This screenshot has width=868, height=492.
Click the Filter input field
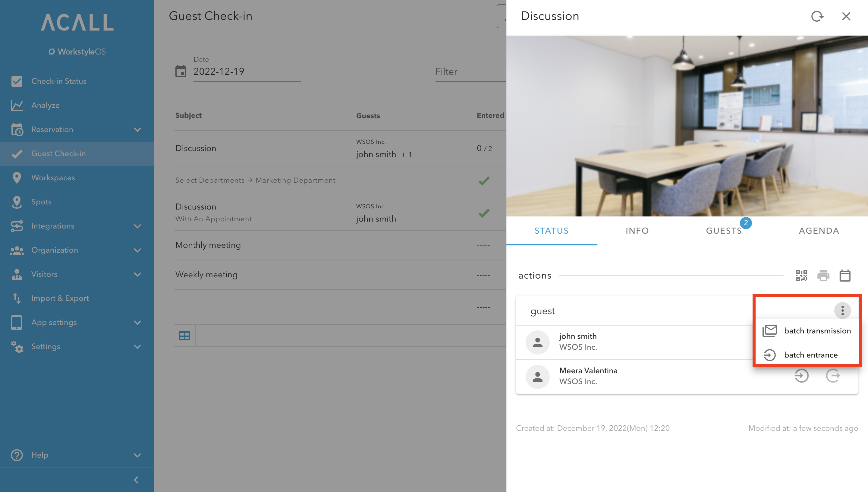pos(470,71)
